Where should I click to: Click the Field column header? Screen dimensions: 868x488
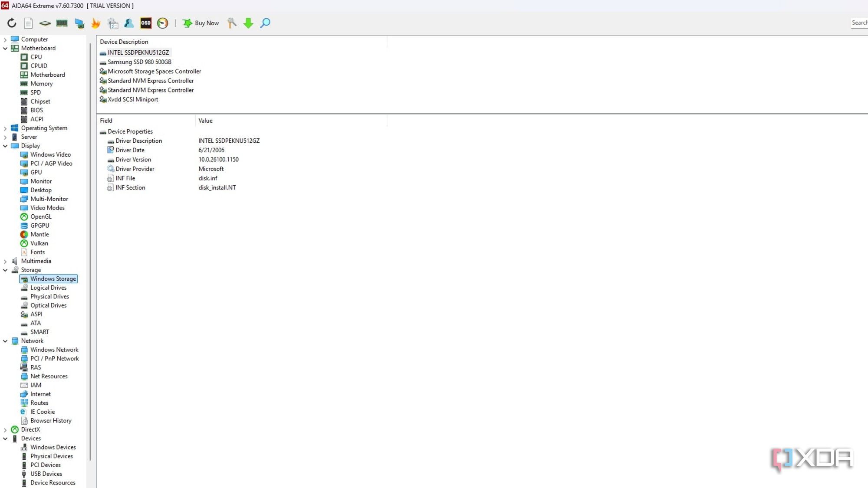pyautogui.click(x=146, y=121)
